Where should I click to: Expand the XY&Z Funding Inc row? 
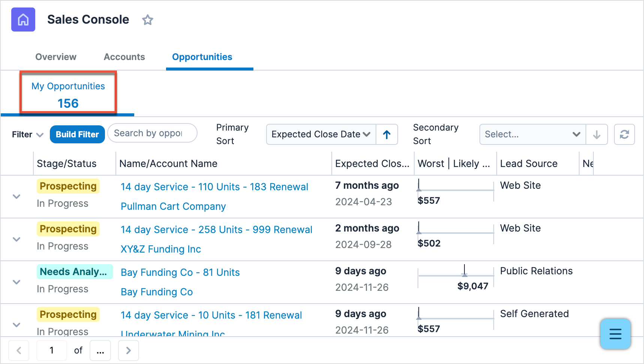pos(16,239)
